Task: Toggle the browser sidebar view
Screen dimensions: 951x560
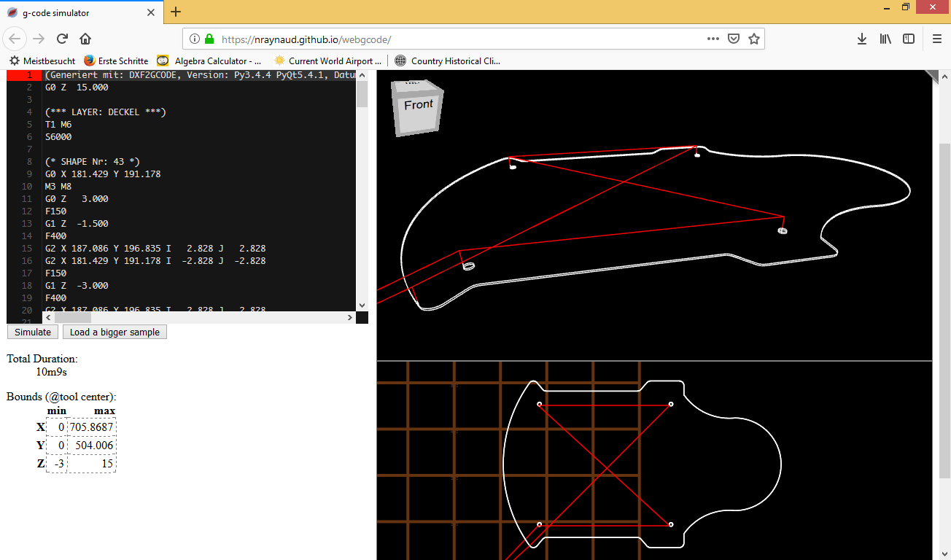Action: point(909,39)
